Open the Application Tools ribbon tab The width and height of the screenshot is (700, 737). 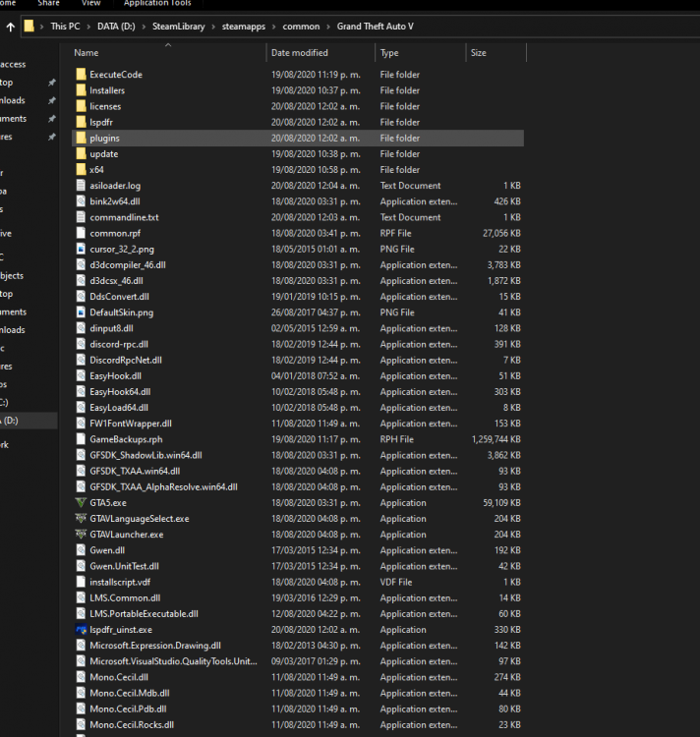(157, 3)
